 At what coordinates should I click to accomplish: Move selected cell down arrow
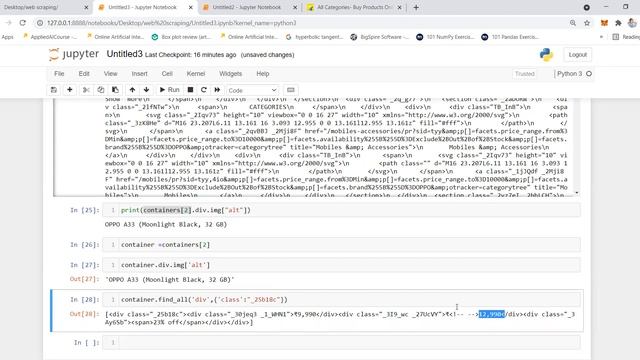point(147,90)
